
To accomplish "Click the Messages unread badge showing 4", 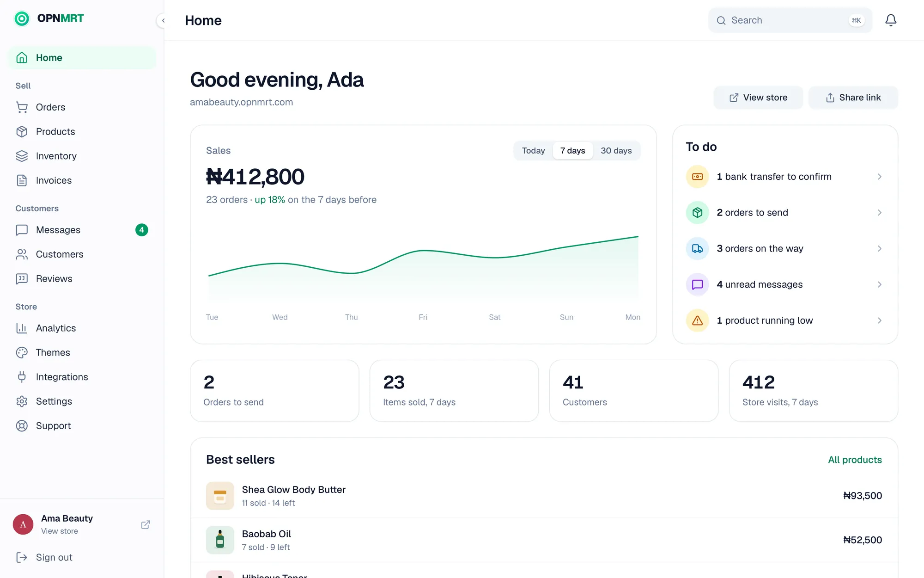I will (x=142, y=230).
